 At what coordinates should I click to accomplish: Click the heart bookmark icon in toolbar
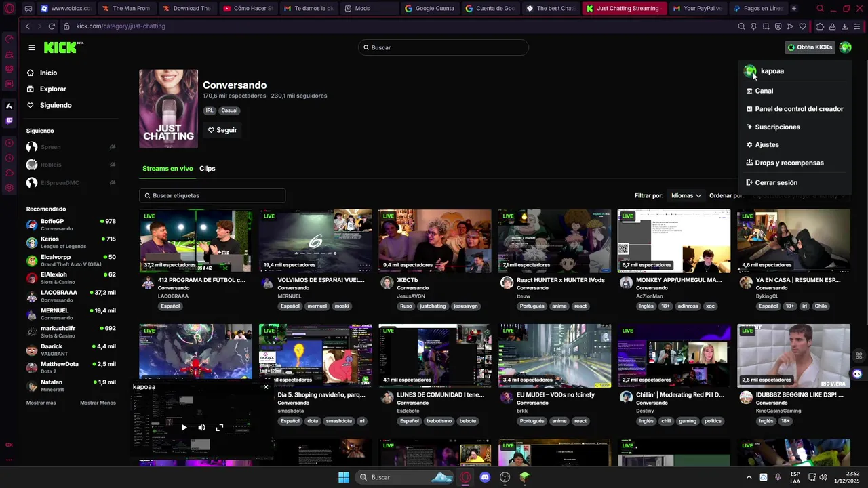pyautogui.click(x=802, y=26)
